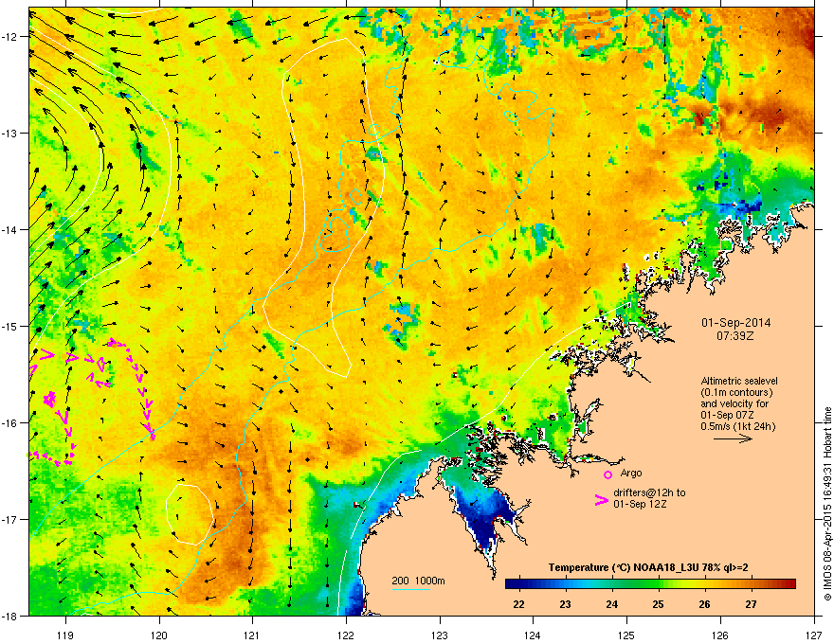Click the small white closed contour near 120°E, -17
This screenshot has height=644, width=834.
pyautogui.click(x=190, y=514)
